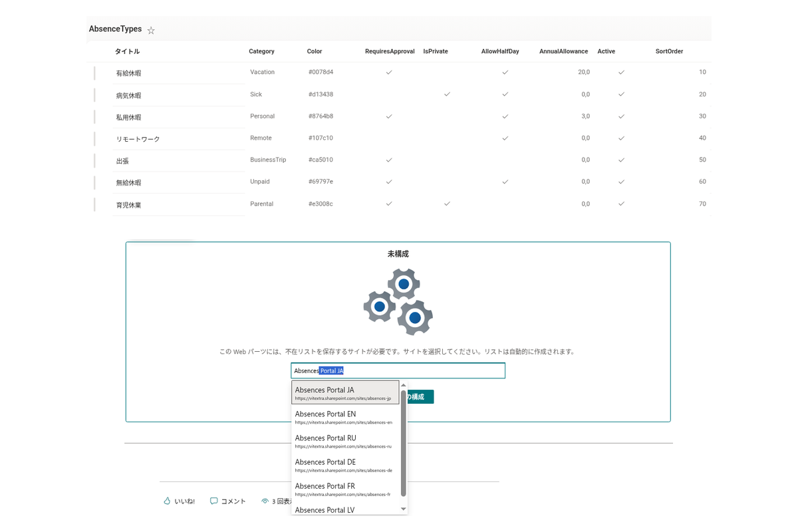Viewport: 798px width, 532px height.
Task: Click IsPrivate checkmark in 育児休業 row
Action: click(x=447, y=203)
